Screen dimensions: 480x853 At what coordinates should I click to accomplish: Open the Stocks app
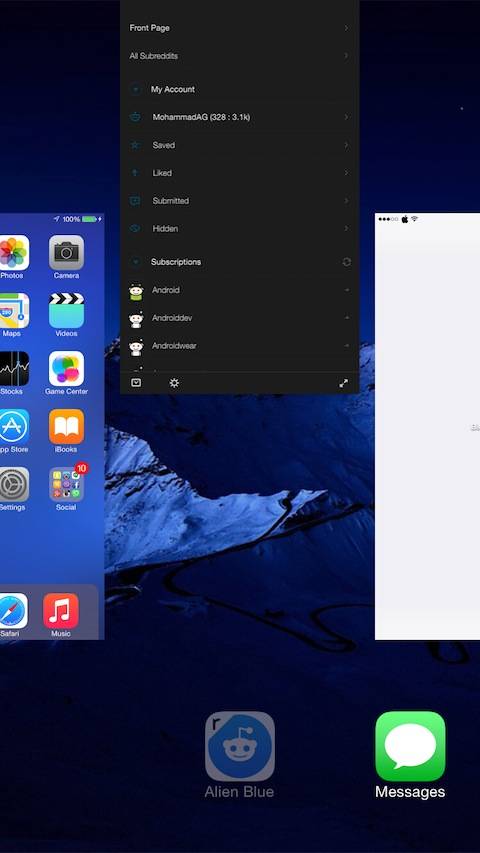pyautogui.click(x=13, y=368)
